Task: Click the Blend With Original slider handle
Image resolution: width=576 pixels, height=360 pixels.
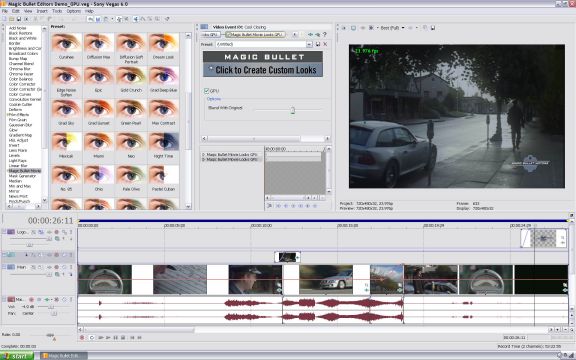Action: 292,110
